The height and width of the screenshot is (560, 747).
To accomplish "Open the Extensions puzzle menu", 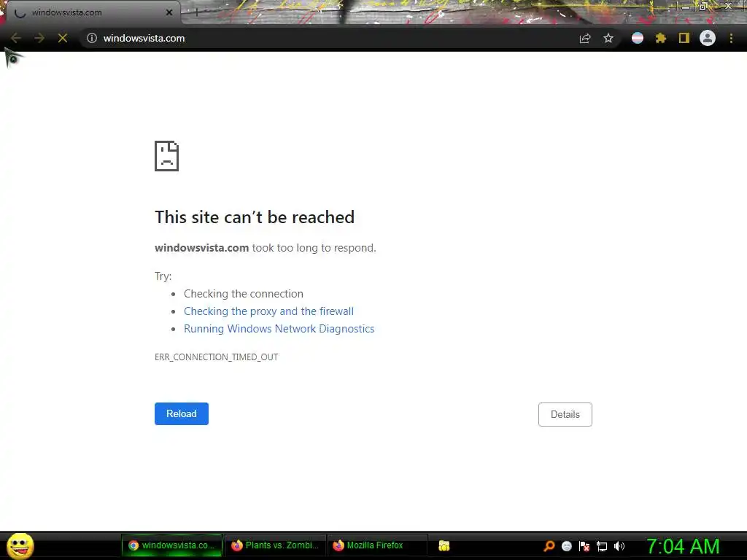I will 661,38.
